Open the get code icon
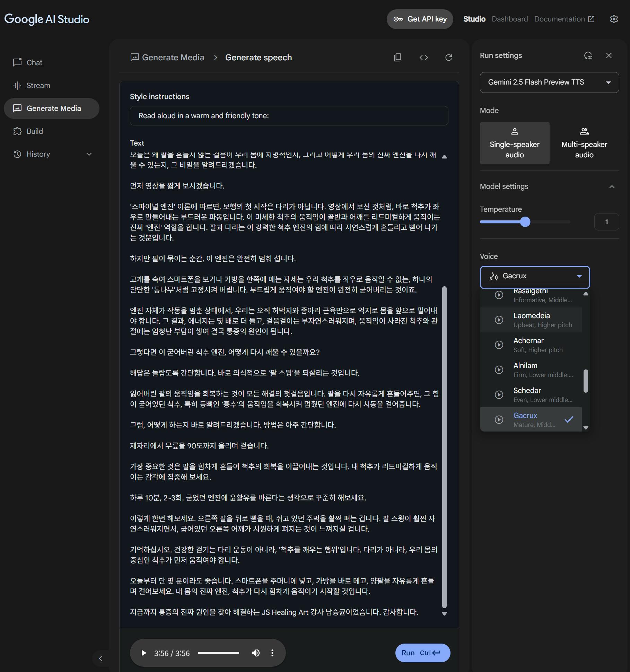The width and height of the screenshot is (630, 672). (x=423, y=58)
